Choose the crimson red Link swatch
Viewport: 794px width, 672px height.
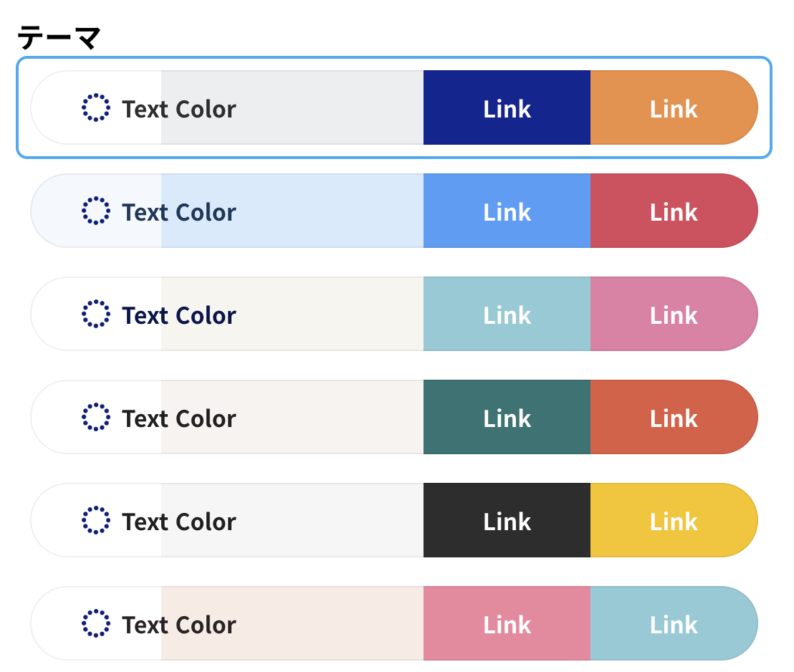coord(674,211)
